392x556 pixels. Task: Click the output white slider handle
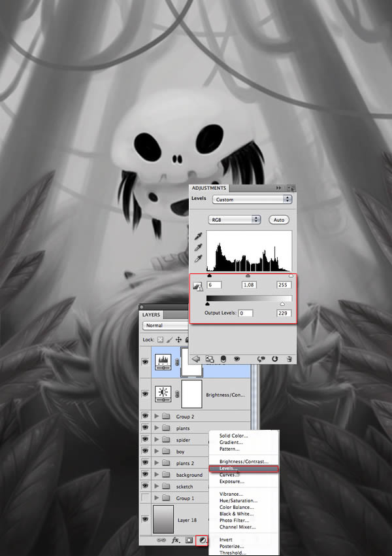coord(282,304)
